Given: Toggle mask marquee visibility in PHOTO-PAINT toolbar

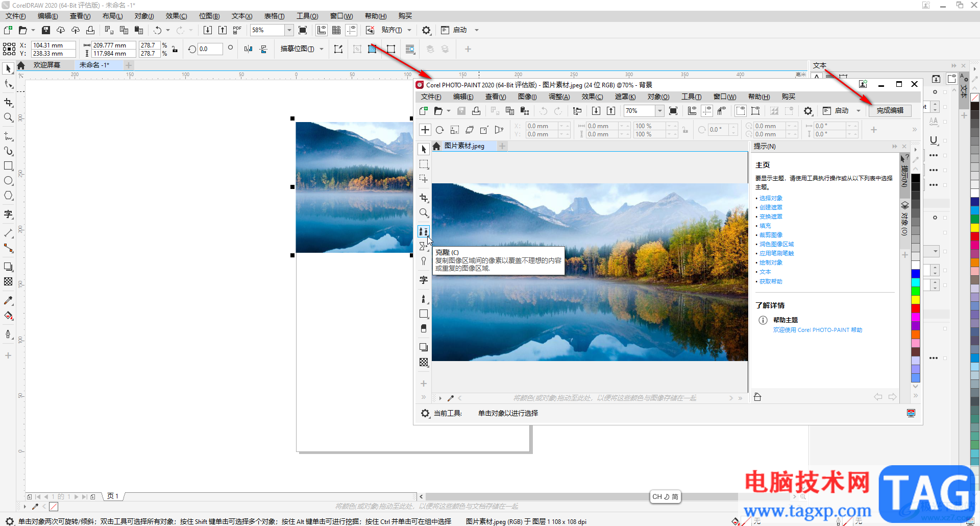Looking at the screenshot, I should (741, 111).
